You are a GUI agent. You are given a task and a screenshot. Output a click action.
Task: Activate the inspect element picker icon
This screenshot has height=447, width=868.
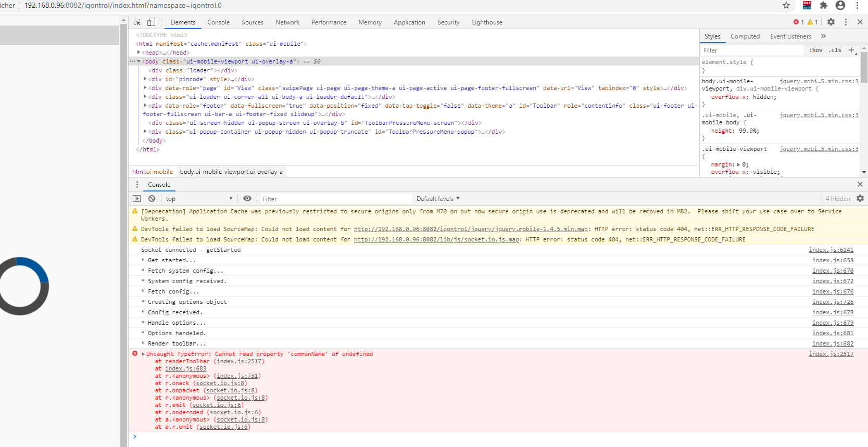[x=137, y=22]
